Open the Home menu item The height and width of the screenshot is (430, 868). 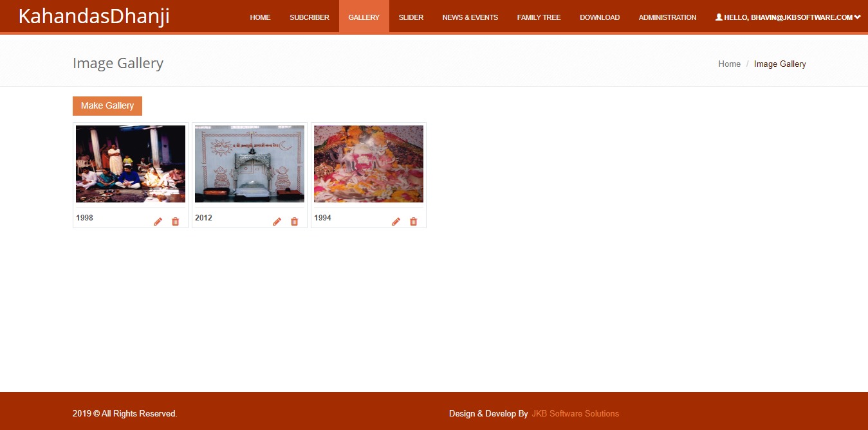pyautogui.click(x=260, y=17)
